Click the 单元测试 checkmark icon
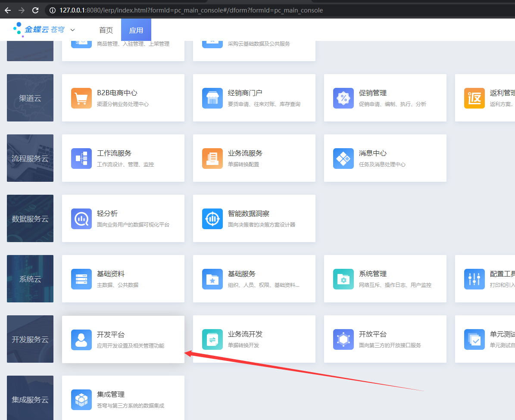The height and width of the screenshot is (420, 515). click(474, 339)
